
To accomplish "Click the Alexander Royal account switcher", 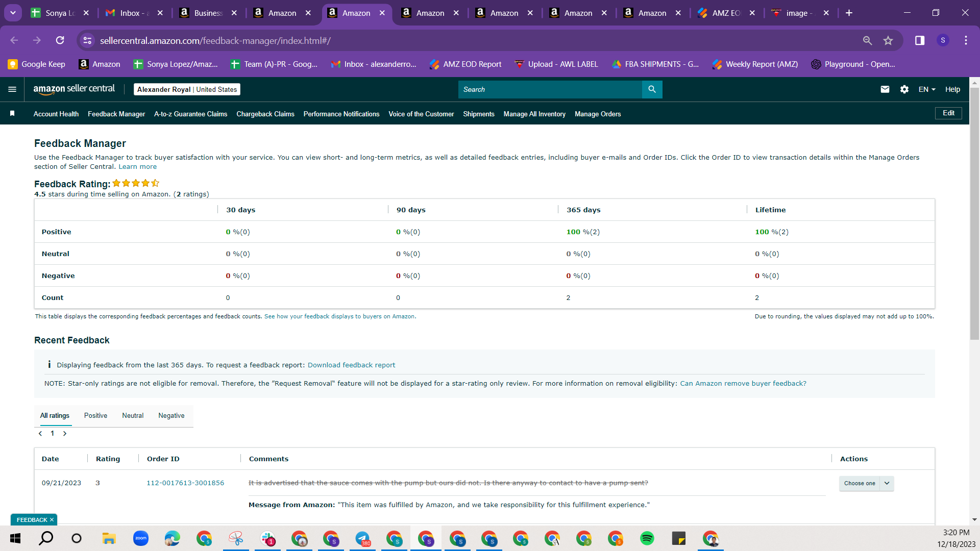I will (x=187, y=89).
